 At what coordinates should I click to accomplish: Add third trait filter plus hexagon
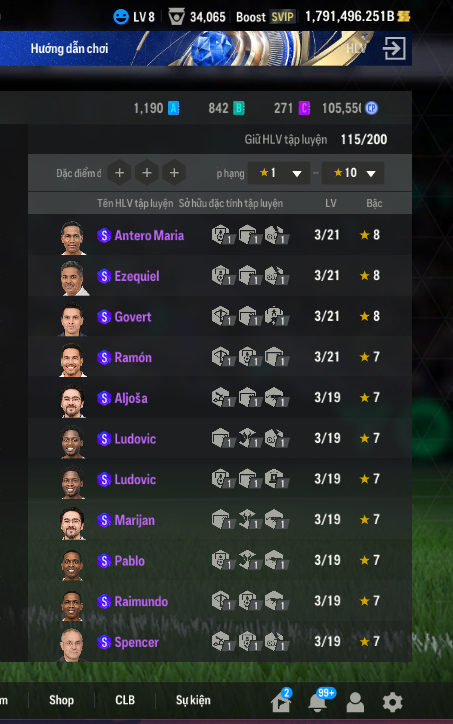pos(174,173)
